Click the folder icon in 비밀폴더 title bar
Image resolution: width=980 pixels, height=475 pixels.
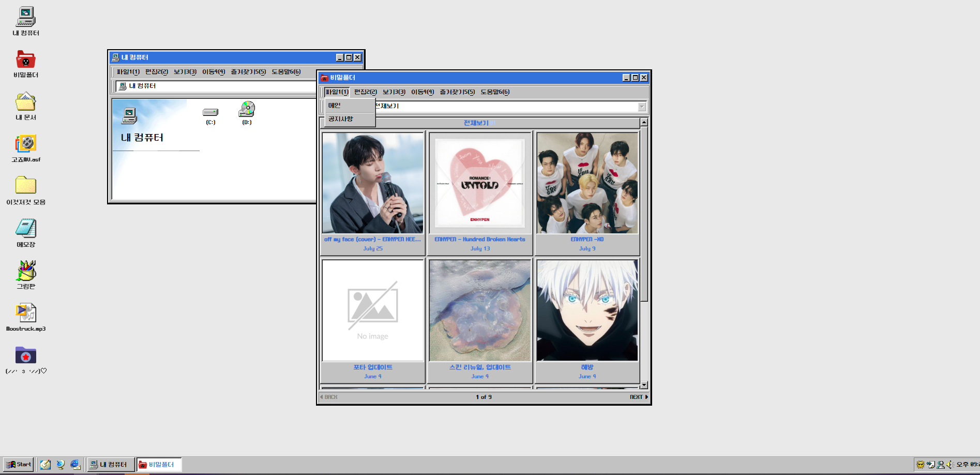point(324,78)
